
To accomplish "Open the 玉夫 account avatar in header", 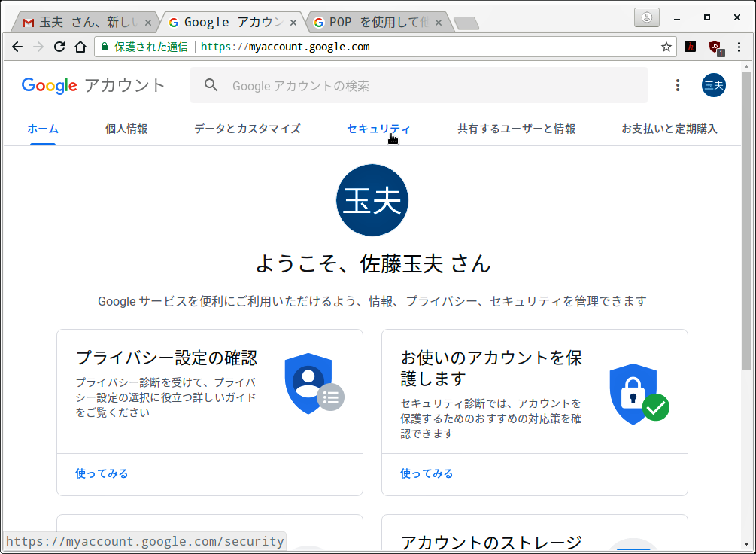I will 714,85.
